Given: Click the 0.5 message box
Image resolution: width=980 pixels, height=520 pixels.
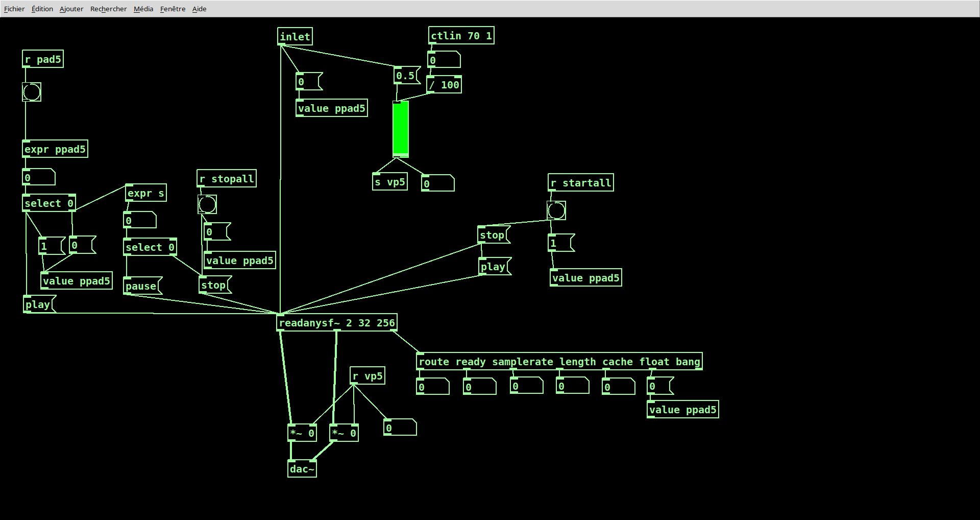Looking at the screenshot, I should [x=407, y=76].
